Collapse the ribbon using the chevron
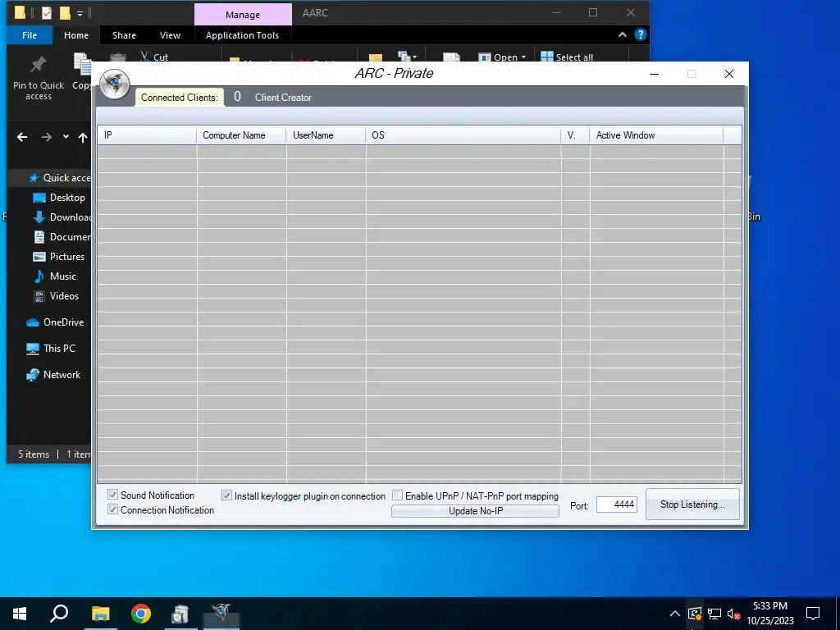 622,34
